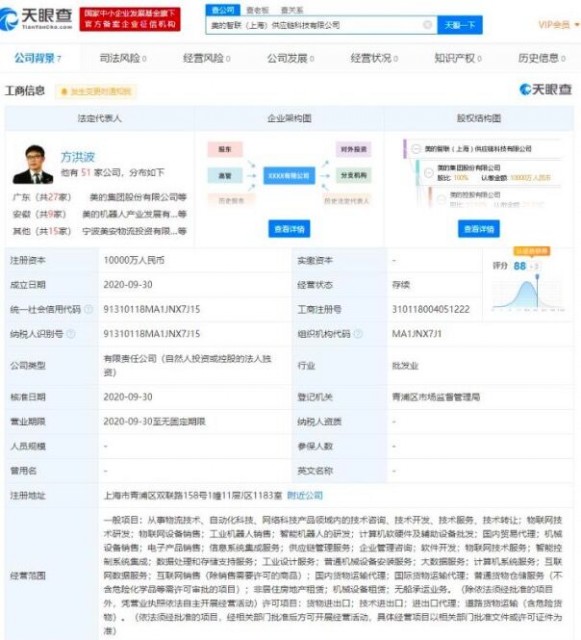581x640 pixels.
Task: Click 查看详情 under 企业架构图
Action: (x=289, y=229)
